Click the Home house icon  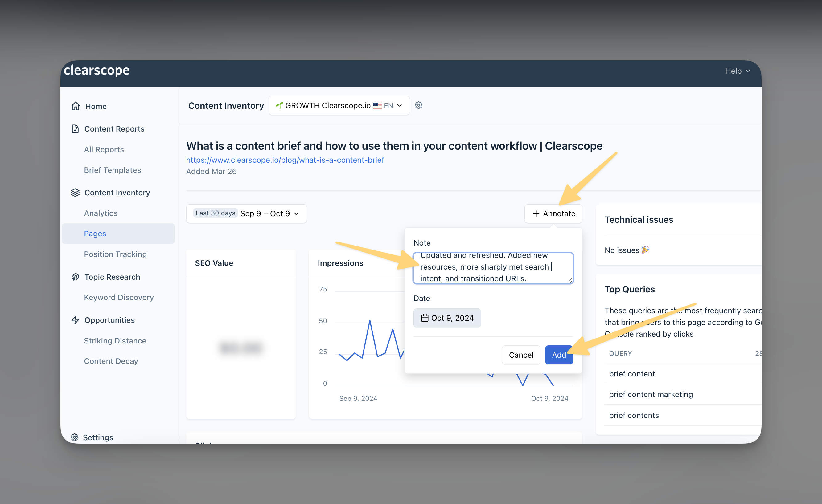(76, 106)
